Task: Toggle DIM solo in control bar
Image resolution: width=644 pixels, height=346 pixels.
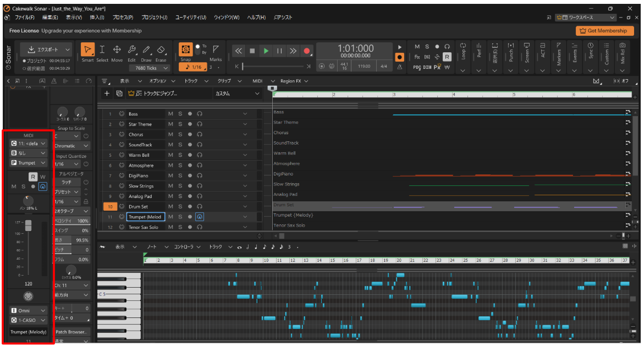Action: click(x=427, y=67)
